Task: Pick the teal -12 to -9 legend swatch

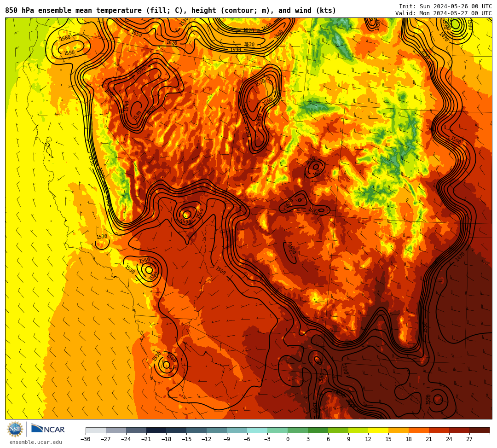Action: (x=217, y=430)
